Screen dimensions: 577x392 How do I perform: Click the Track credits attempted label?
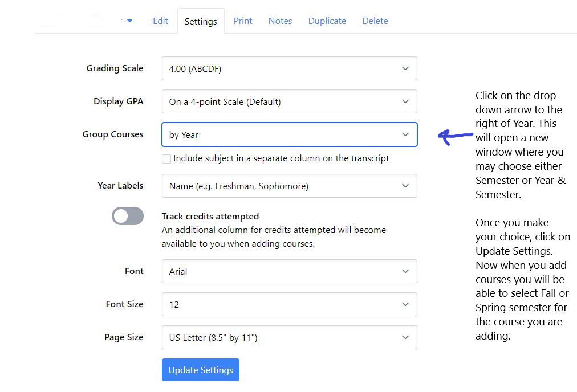click(x=210, y=216)
